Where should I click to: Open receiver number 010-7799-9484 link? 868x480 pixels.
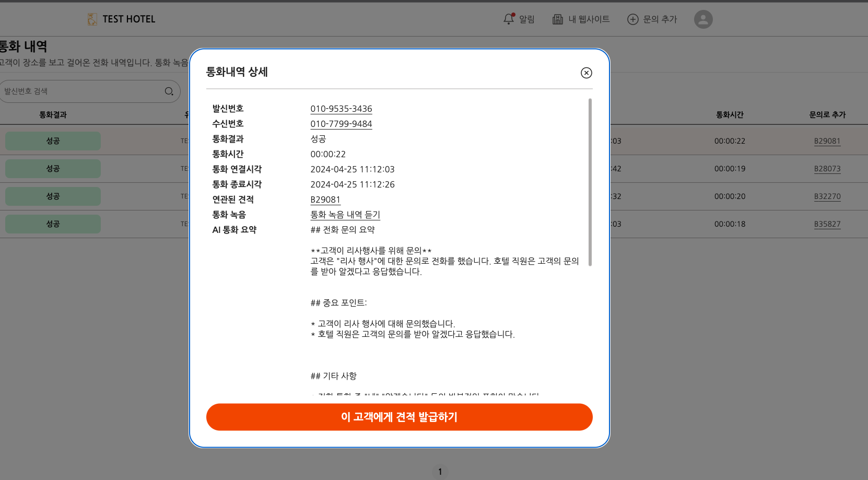tap(341, 124)
